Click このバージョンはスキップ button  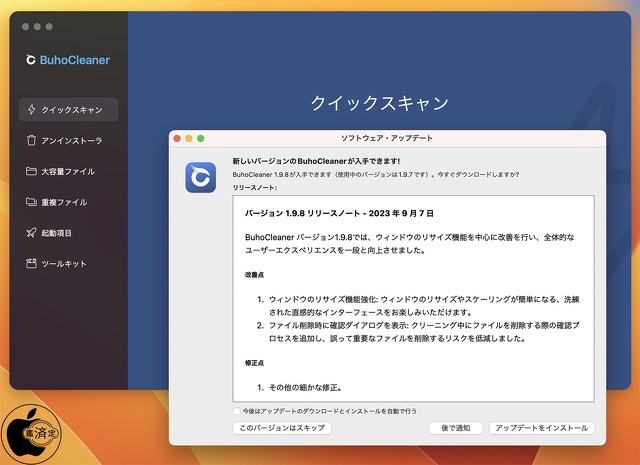[x=282, y=428]
